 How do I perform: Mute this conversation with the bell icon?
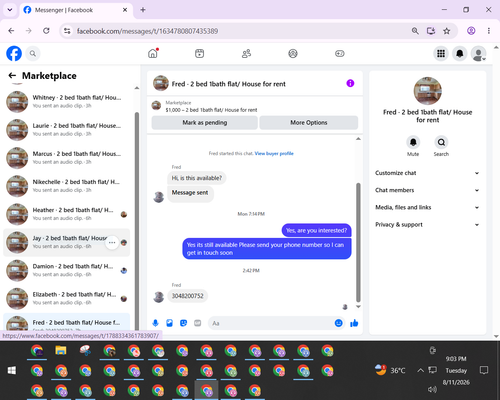coord(413,142)
